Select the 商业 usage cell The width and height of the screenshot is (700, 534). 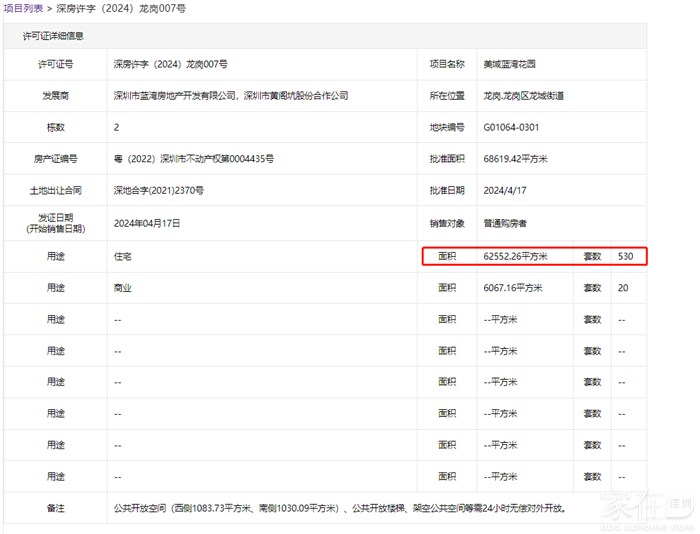coord(123,288)
